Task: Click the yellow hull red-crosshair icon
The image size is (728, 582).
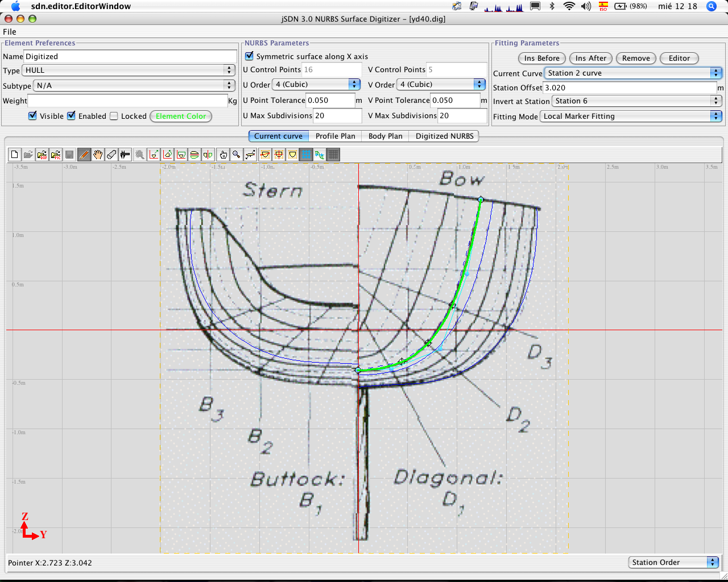Action: [279, 155]
